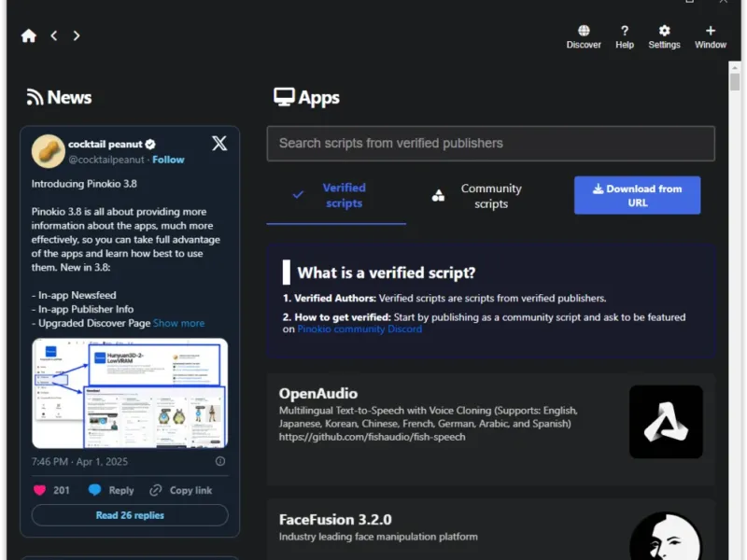Like the tweet with the heart icon
This screenshot has height=560, width=747.
click(x=39, y=490)
